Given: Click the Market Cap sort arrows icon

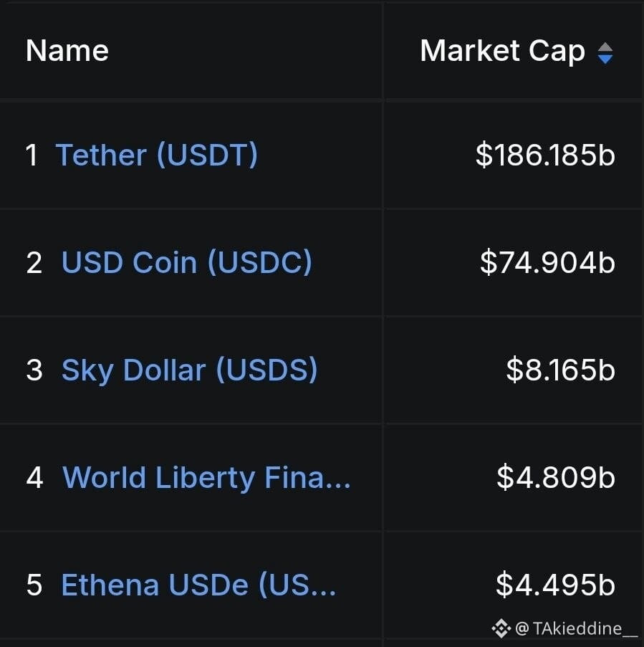Looking at the screenshot, I should [x=605, y=53].
